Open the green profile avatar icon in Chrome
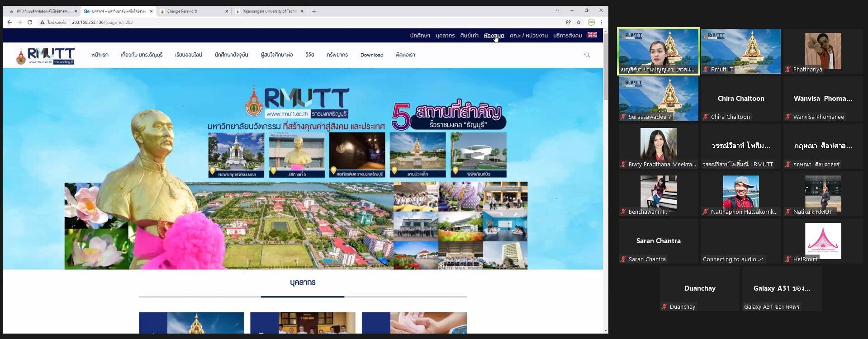The width and height of the screenshot is (868, 339). 591,22
